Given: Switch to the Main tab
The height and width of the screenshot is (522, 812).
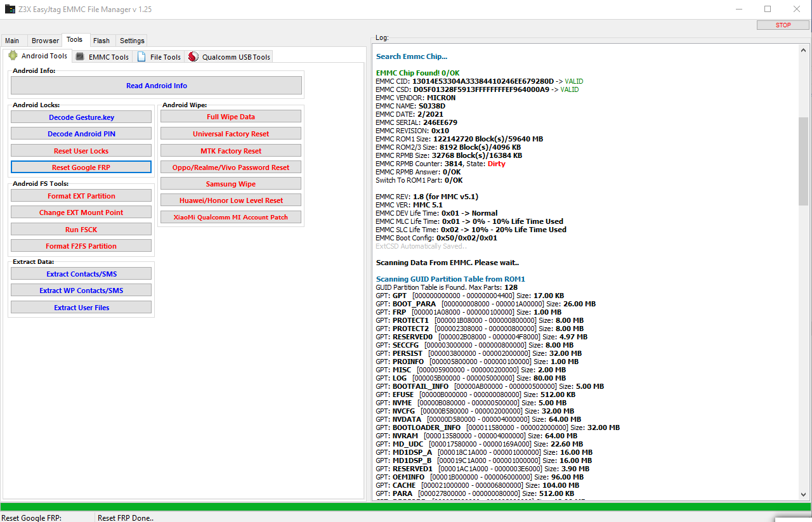Looking at the screenshot, I should pos(12,41).
